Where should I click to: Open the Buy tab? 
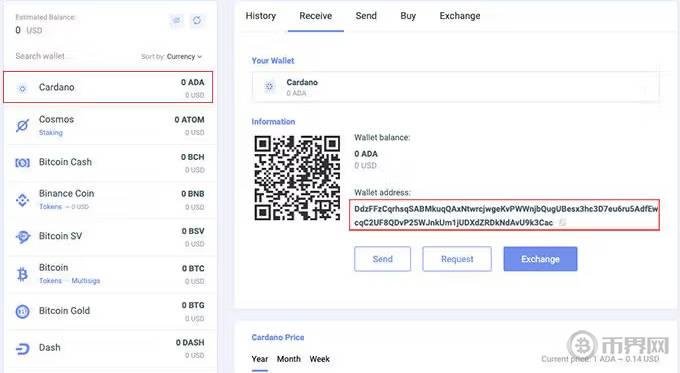tap(408, 16)
